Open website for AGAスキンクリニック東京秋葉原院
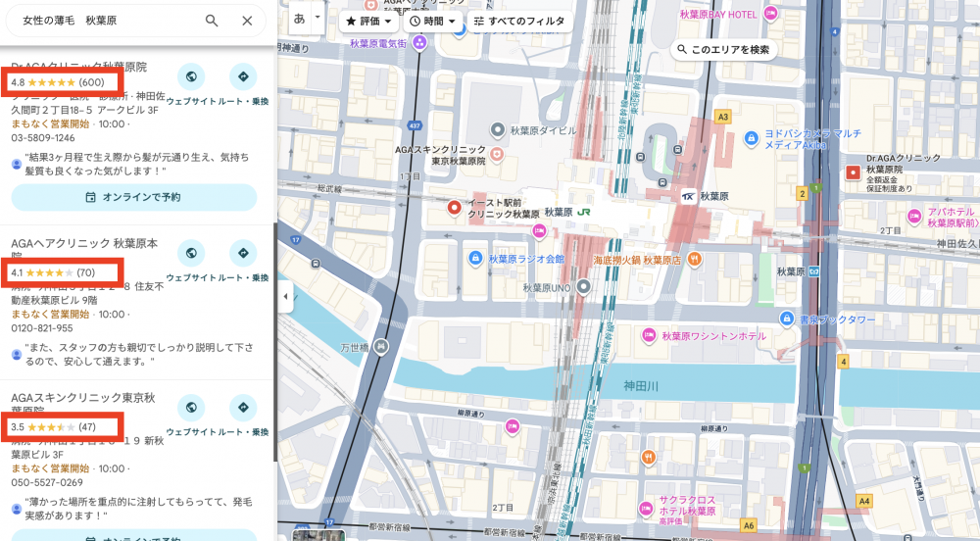 pos(191,407)
